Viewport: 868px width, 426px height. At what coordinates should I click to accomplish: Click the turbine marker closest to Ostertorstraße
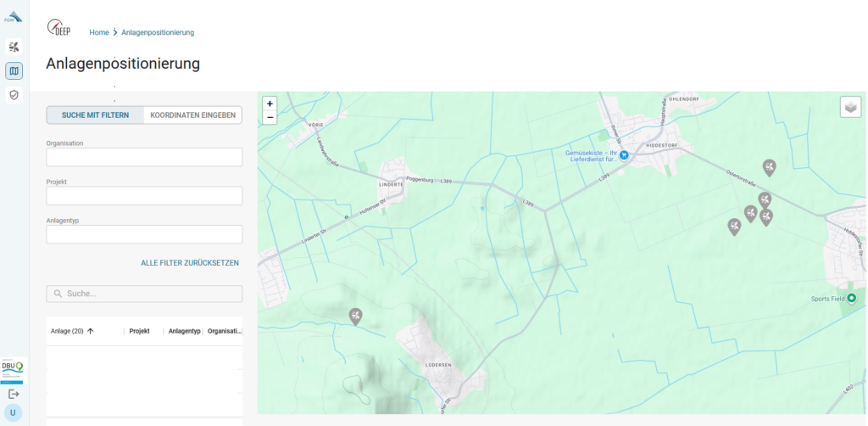point(769,167)
